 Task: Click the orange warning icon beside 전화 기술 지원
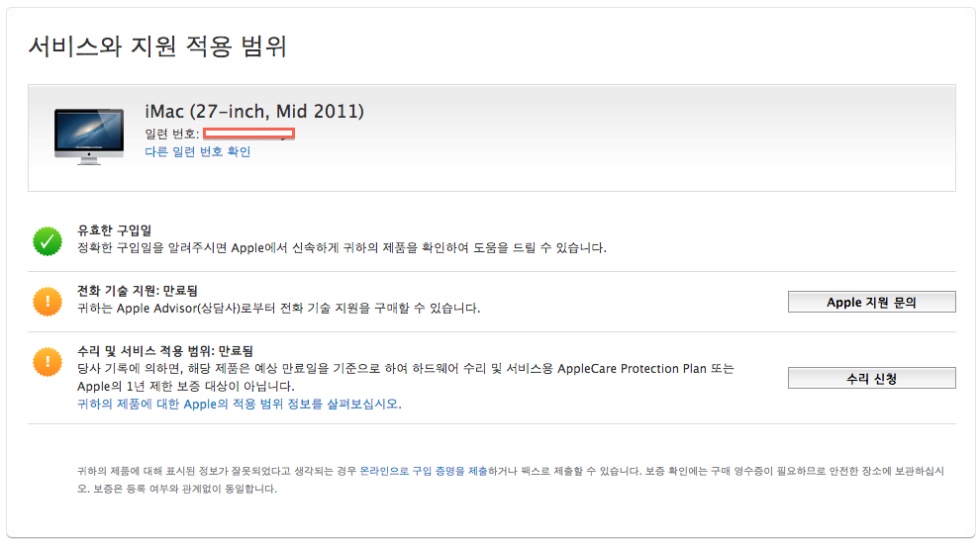[x=47, y=301]
